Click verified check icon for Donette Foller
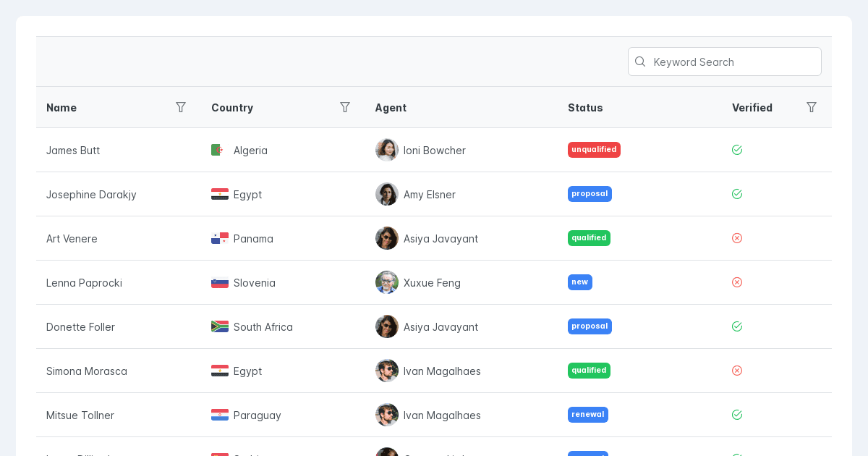The height and width of the screenshot is (456, 868). coord(737,326)
